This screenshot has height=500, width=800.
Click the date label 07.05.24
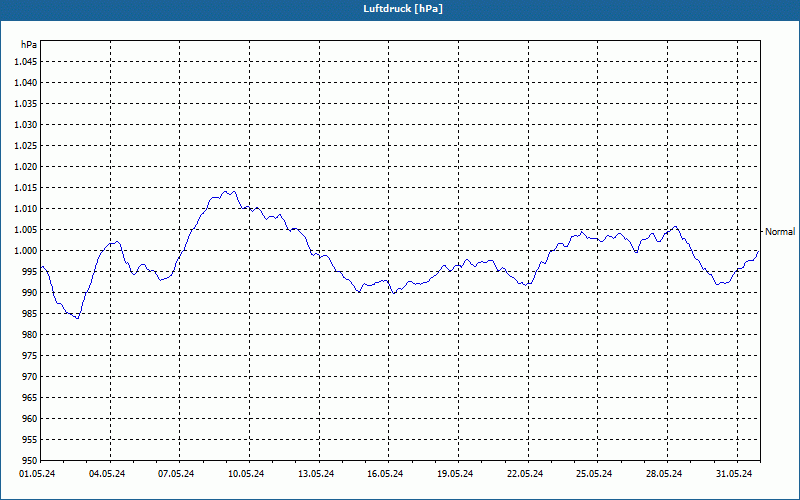coord(176,474)
